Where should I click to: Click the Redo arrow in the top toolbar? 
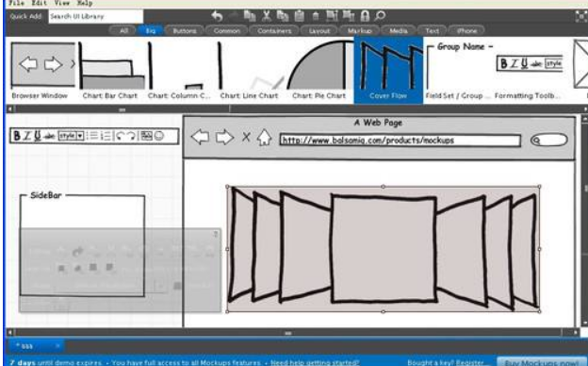coord(234,16)
